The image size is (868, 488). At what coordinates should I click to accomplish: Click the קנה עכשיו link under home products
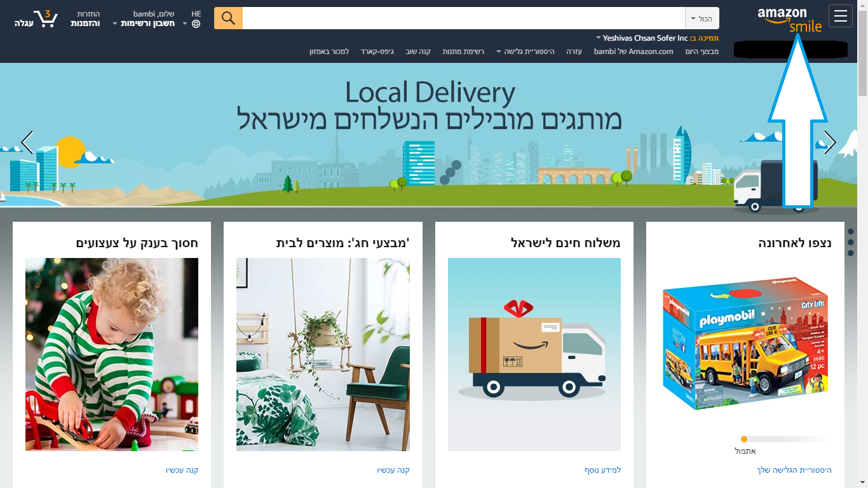click(x=393, y=470)
